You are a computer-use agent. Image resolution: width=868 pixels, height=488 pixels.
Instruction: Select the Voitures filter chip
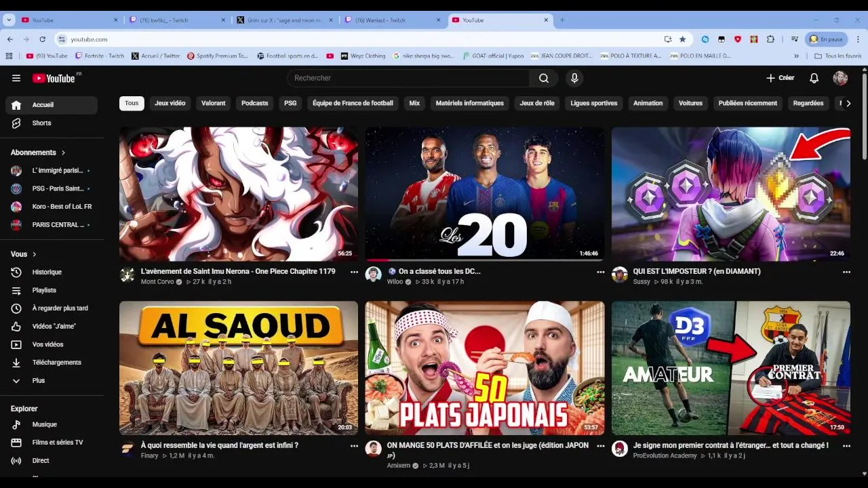click(x=690, y=103)
